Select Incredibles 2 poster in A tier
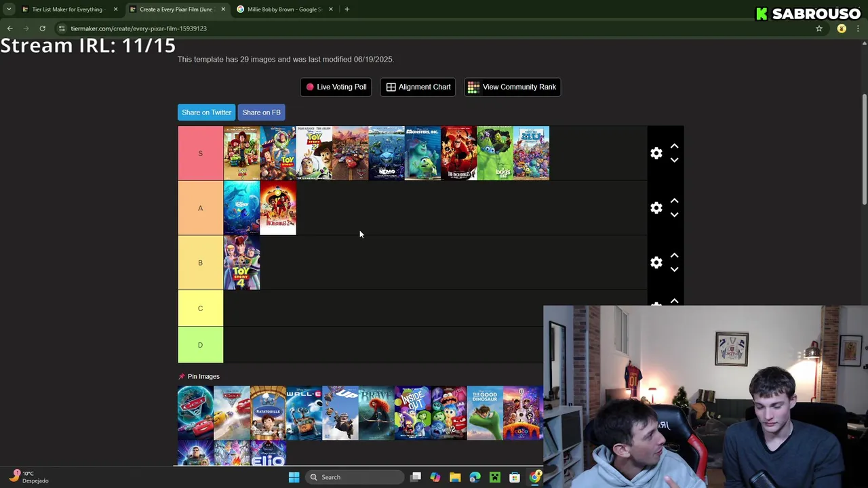 click(x=278, y=208)
